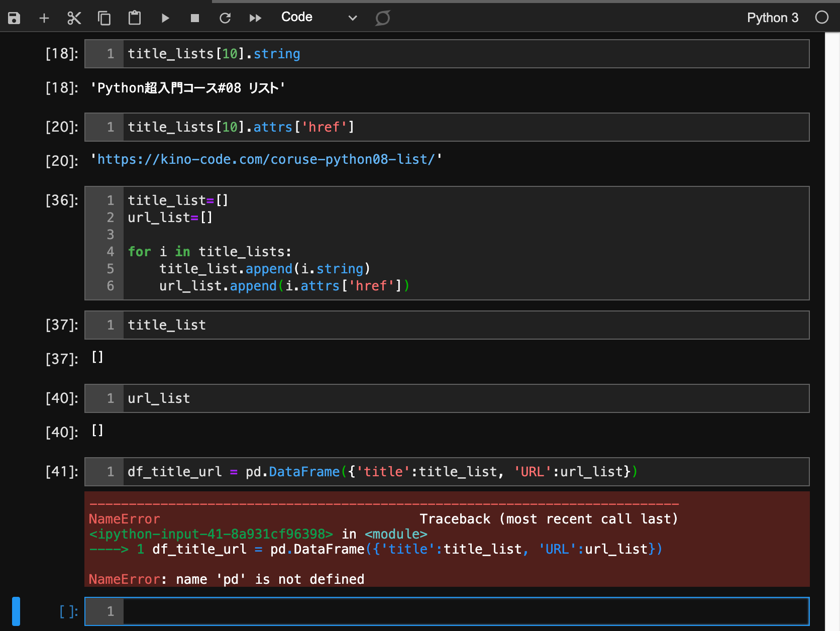Screen dimensions: 840x631
Task: Save the notebook using the save icon
Action: [14, 17]
